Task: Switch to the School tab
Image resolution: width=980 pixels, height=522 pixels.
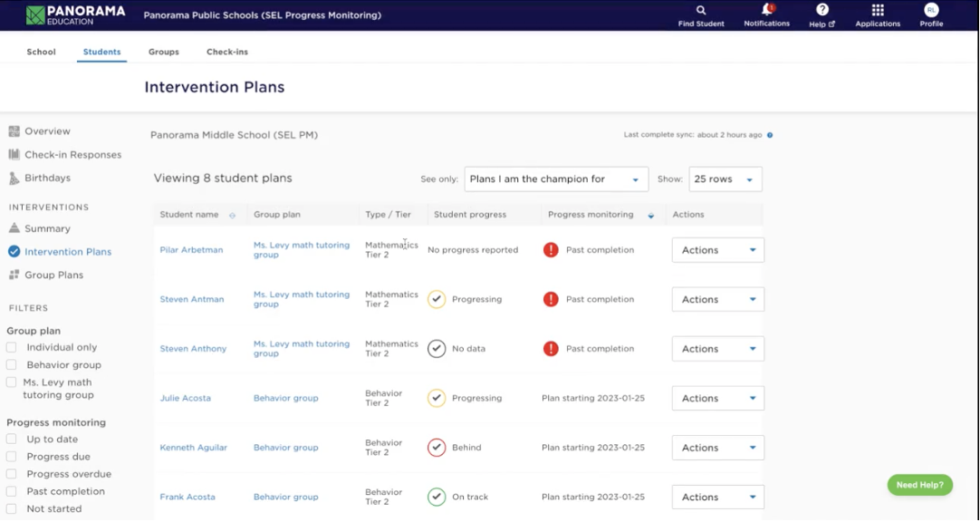Action: click(x=42, y=52)
